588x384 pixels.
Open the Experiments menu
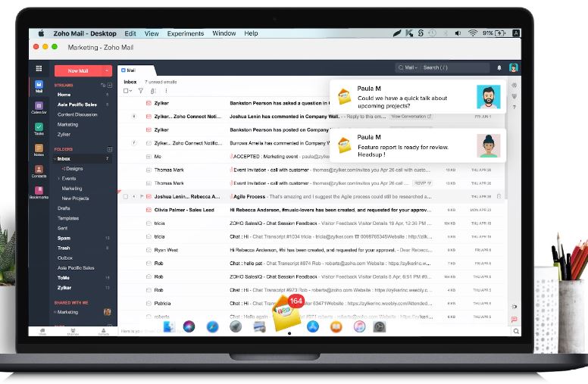(185, 33)
